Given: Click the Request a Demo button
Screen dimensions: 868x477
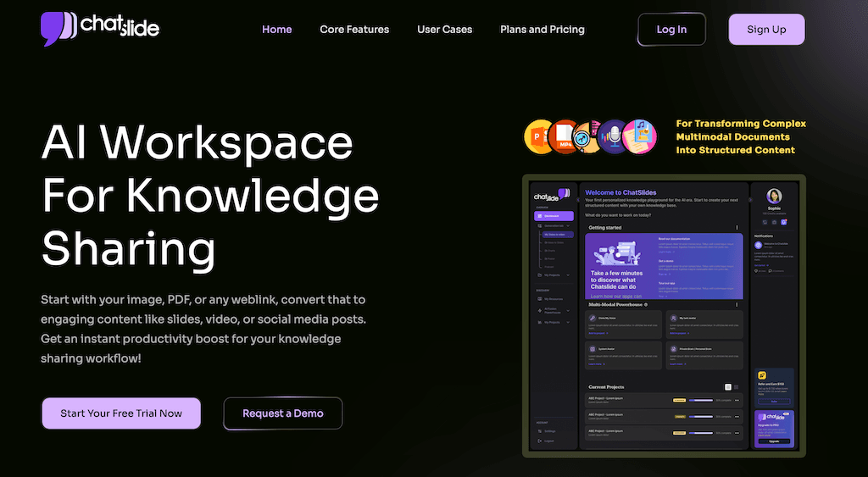Looking at the screenshot, I should coord(282,413).
